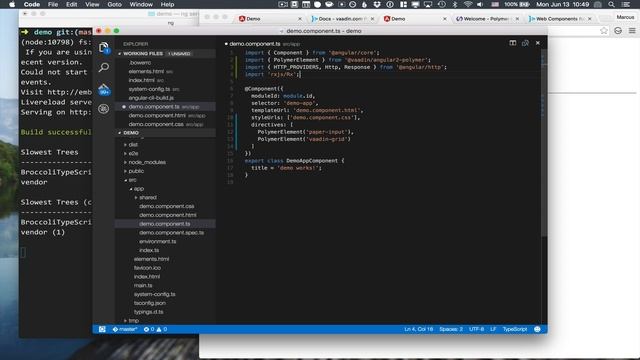Open the File menu

tap(53, 4)
